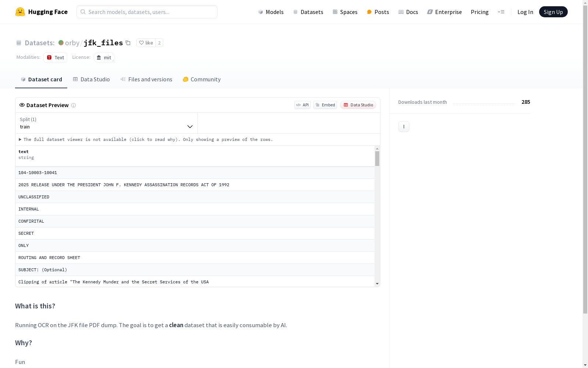Copy dataset name with the copy icon

tap(128, 43)
